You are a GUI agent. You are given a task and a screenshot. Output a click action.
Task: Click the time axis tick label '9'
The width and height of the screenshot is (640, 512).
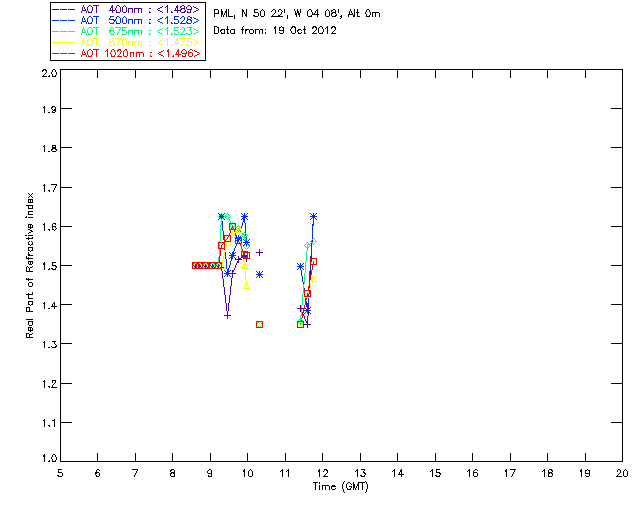pos(210,473)
